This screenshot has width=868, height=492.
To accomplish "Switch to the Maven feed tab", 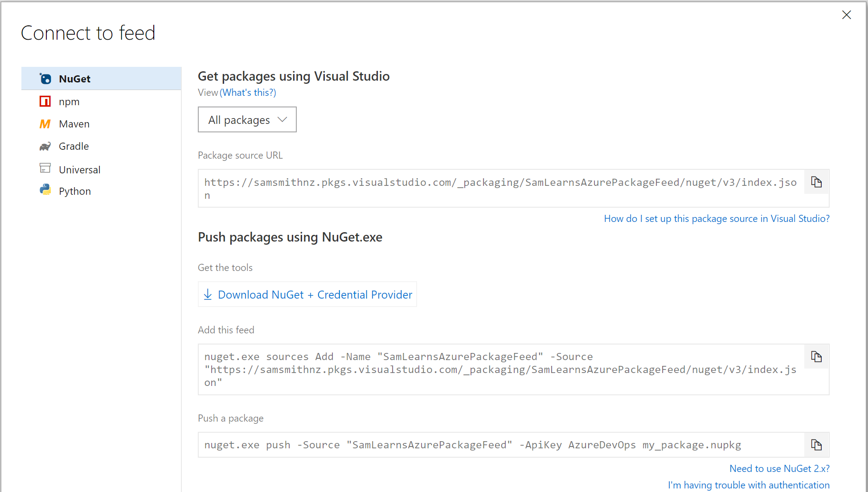I will point(74,124).
